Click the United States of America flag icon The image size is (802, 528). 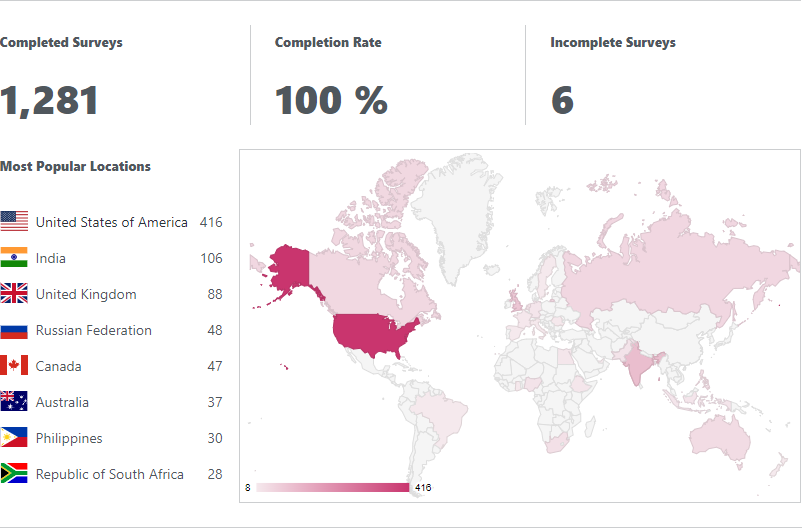tap(14, 222)
